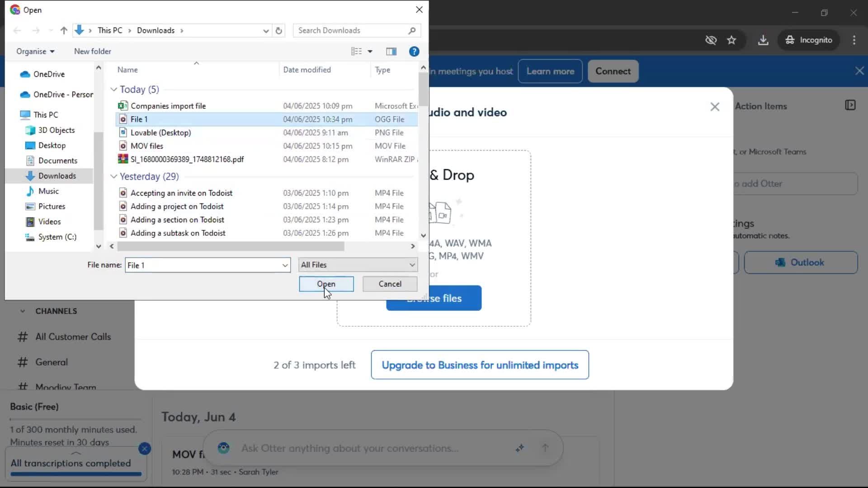This screenshot has height=488, width=868.
Task: Open the Chrome three-dot menu
Action: pyautogui.click(x=854, y=40)
